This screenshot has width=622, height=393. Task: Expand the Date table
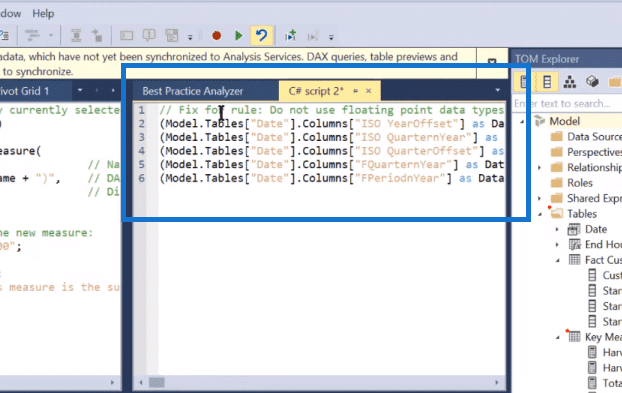click(557, 230)
